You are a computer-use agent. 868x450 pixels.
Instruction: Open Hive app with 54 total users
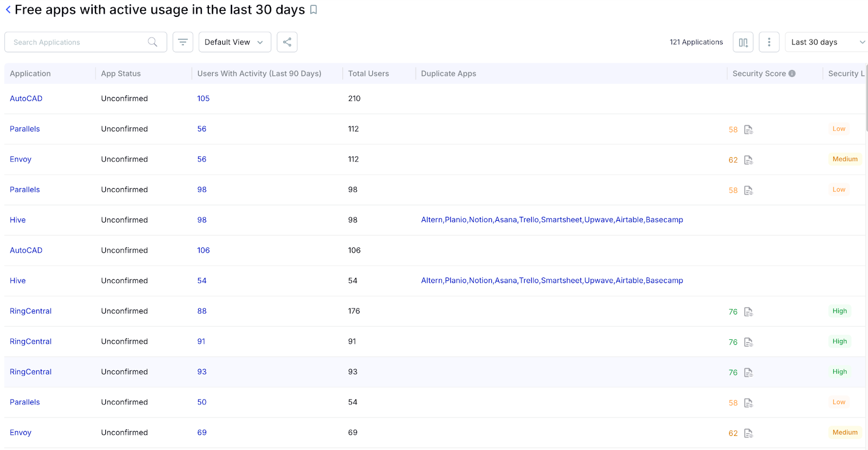point(18,281)
